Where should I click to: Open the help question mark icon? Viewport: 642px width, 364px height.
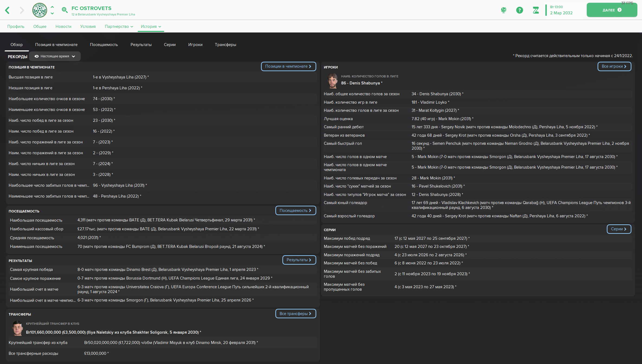tap(520, 10)
